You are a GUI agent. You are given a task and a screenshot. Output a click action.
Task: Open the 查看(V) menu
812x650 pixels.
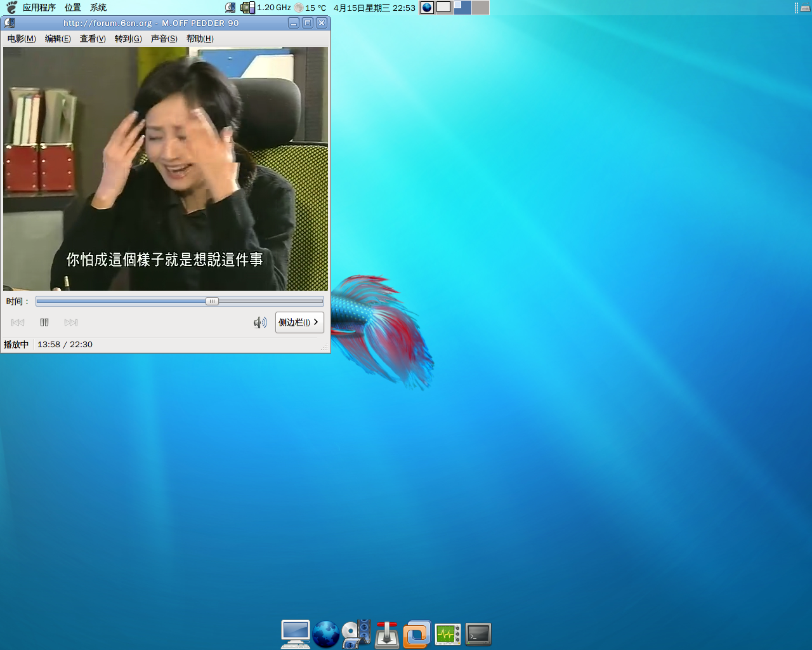pos(93,39)
